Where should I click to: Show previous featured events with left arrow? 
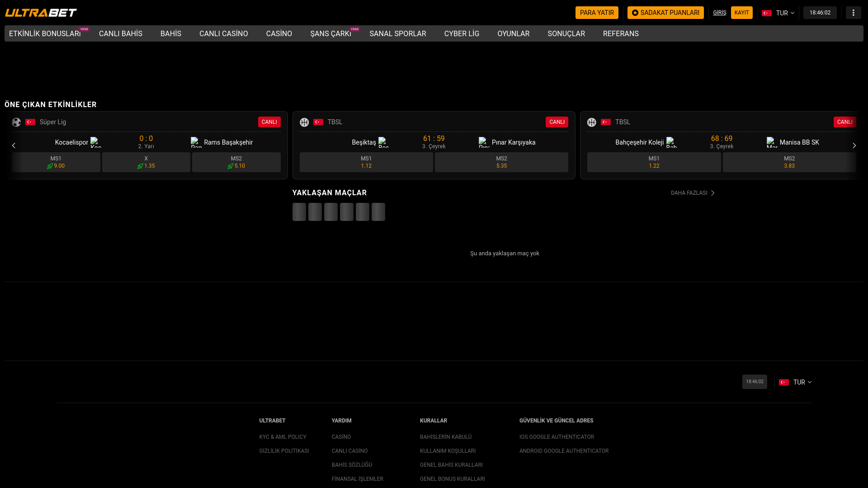(x=14, y=145)
